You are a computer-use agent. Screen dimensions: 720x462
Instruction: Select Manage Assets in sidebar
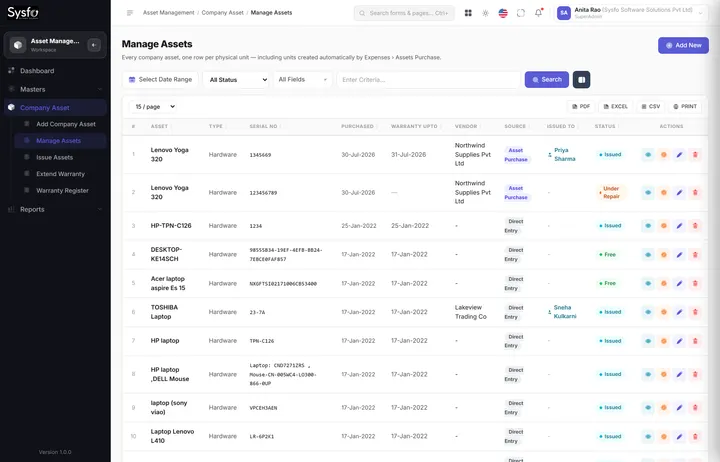pyautogui.click(x=61, y=141)
